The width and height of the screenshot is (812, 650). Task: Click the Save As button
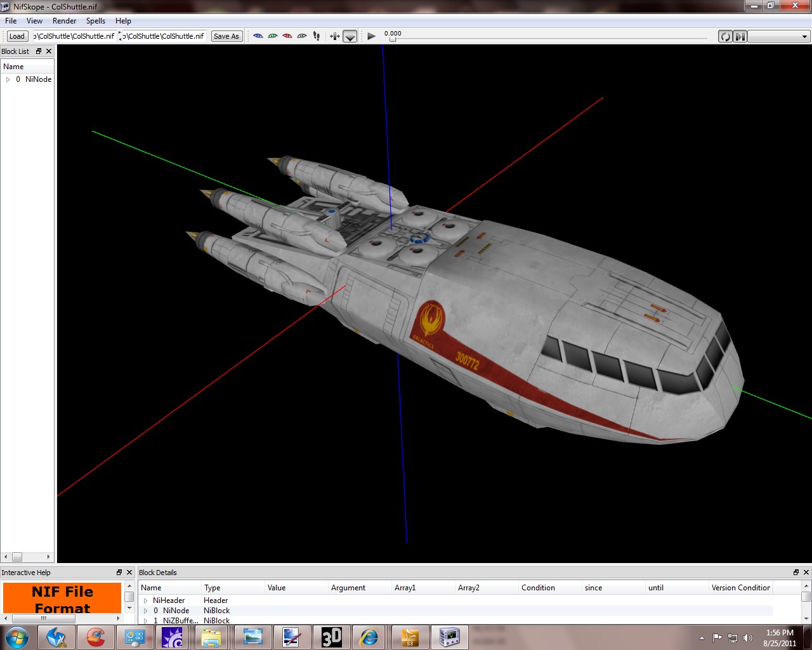coord(226,36)
